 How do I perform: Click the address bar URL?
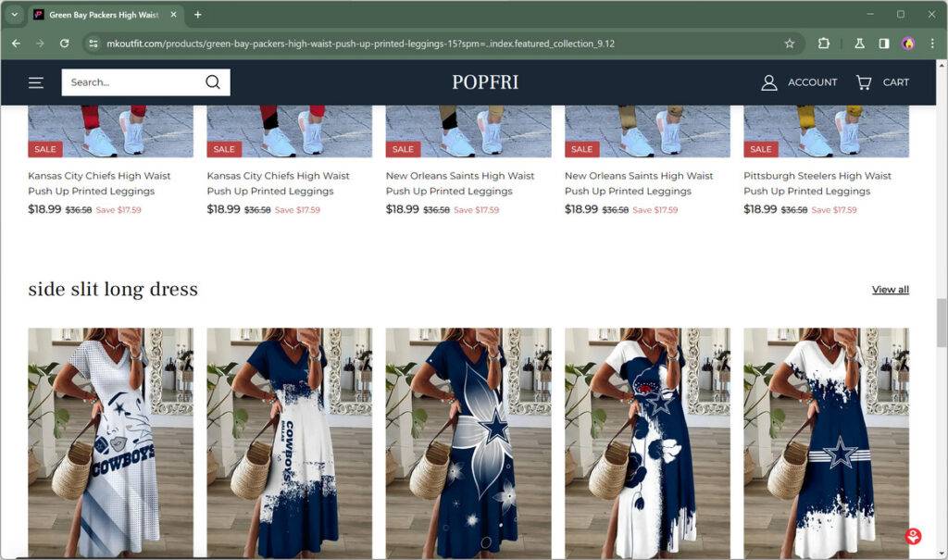(360, 44)
